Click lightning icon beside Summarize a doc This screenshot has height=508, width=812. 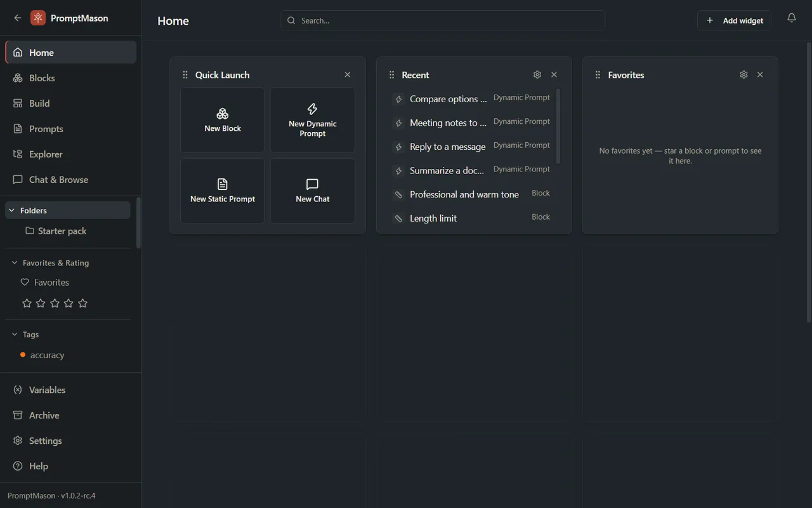coord(398,171)
